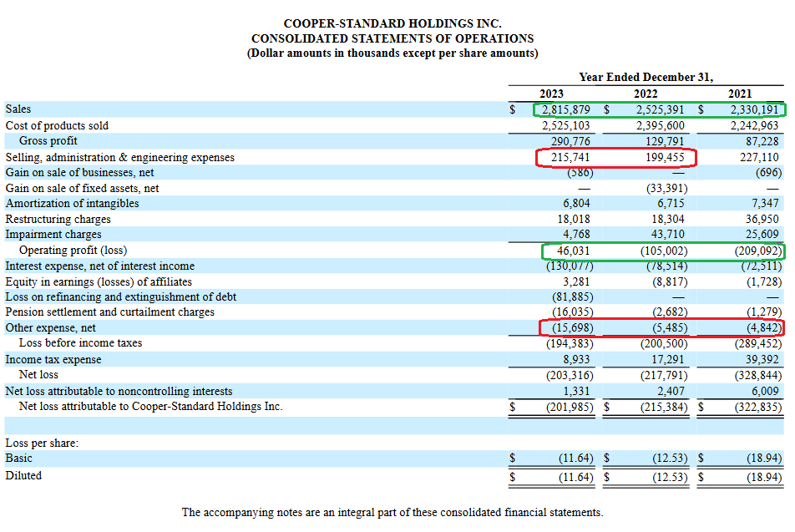Select the 2022 column header
Image resolution: width=795 pixels, height=532 pixels.
pyautogui.click(x=646, y=94)
